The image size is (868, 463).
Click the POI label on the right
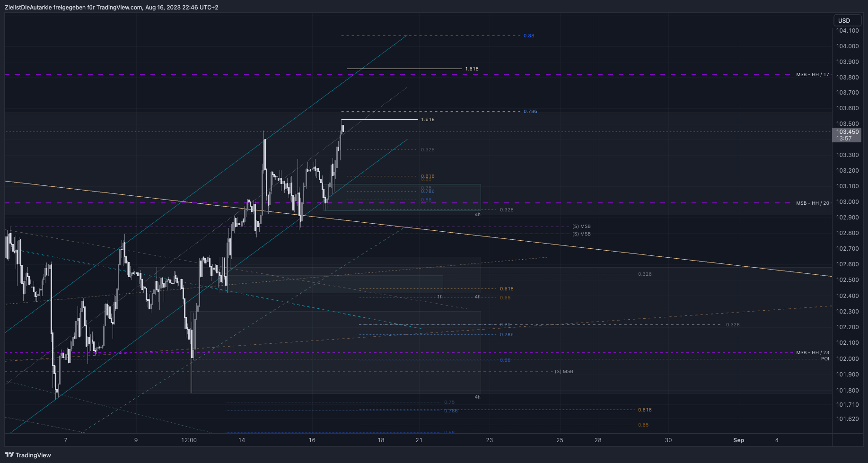(x=825, y=359)
